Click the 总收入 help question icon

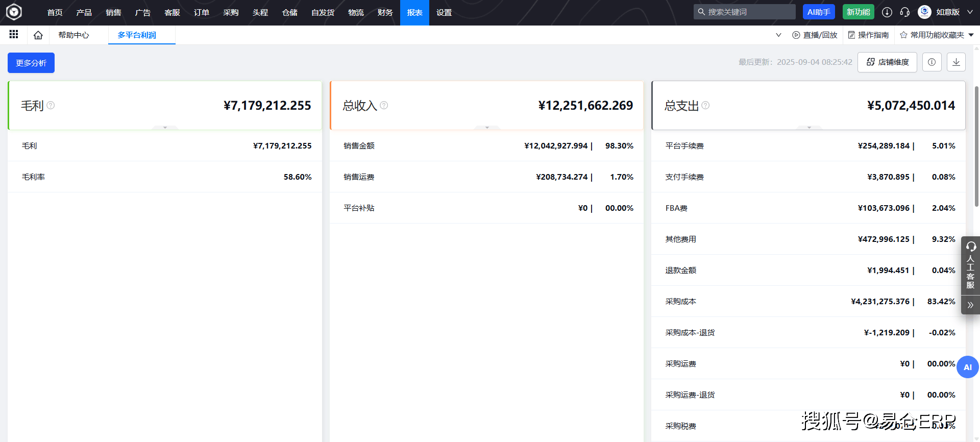tap(384, 105)
